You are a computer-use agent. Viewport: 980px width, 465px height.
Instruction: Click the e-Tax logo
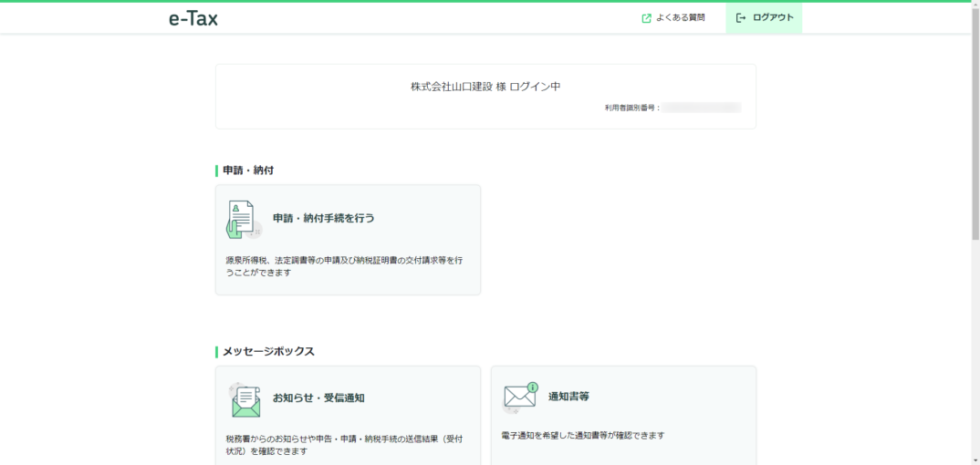pos(193,19)
